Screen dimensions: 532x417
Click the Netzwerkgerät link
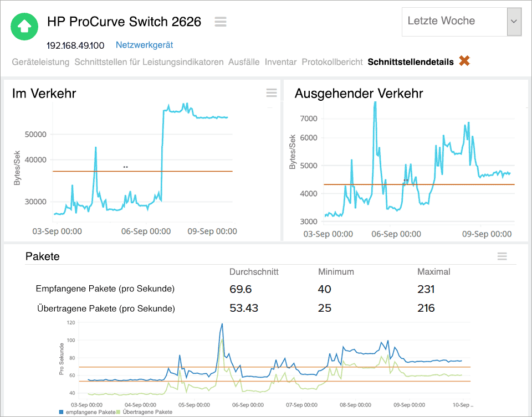(x=144, y=45)
